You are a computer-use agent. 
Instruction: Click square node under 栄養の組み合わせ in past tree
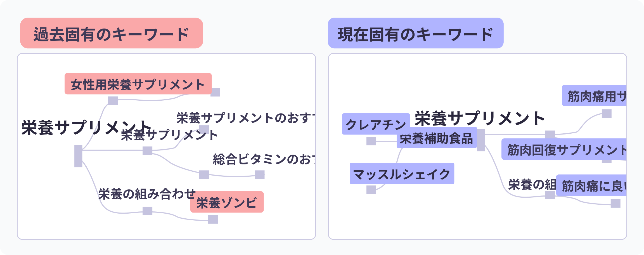coord(147,211)
